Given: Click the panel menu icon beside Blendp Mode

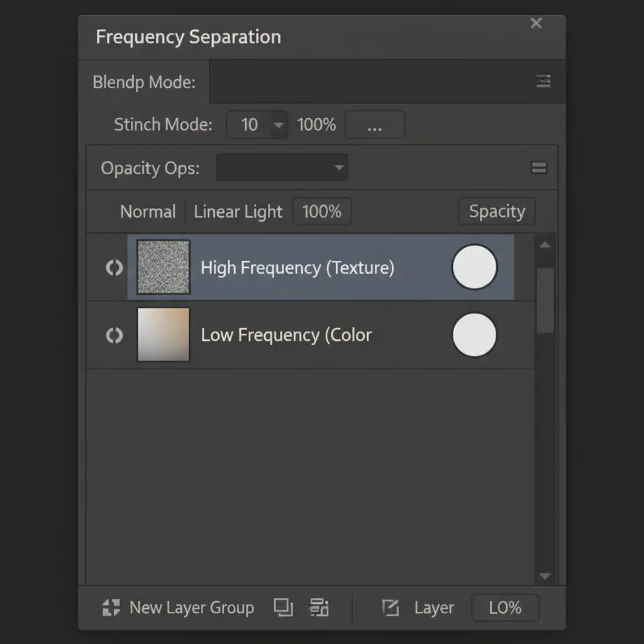Looking at the screenshot, I should (x=543, y=81).
